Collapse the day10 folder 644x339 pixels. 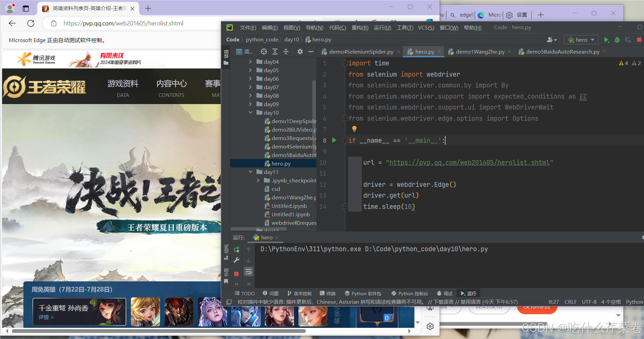coord(250,113)
